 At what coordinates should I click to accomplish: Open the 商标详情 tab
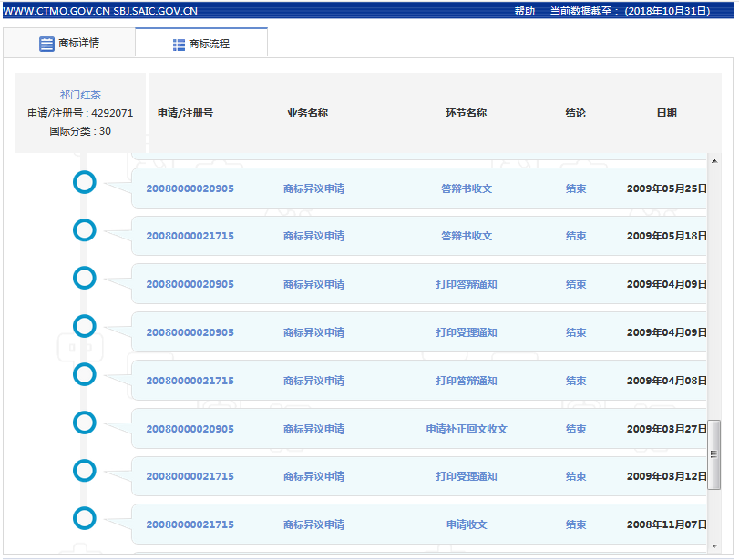click(69, 44)
